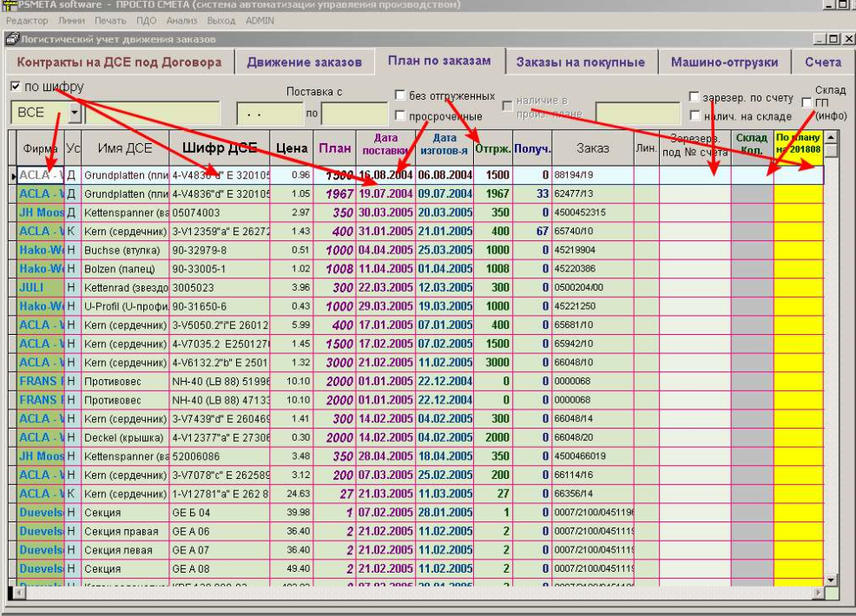Check the зарезер. по счету option
The height and width of the screenshot is (616, 856).
(x=695, y=97)
